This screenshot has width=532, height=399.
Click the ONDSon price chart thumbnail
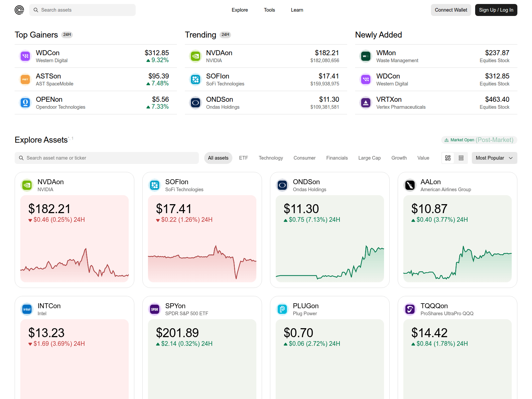tap(330, 263)
